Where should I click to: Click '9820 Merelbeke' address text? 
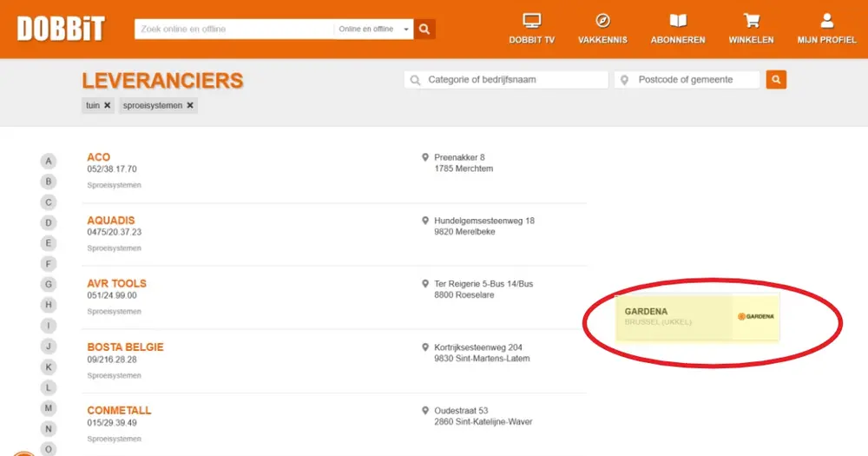464,232
